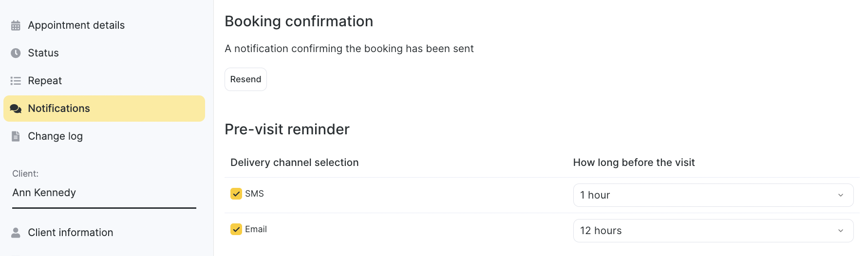Resend the booking confirmation notification

pyautogui.click(x=245, y=79)
